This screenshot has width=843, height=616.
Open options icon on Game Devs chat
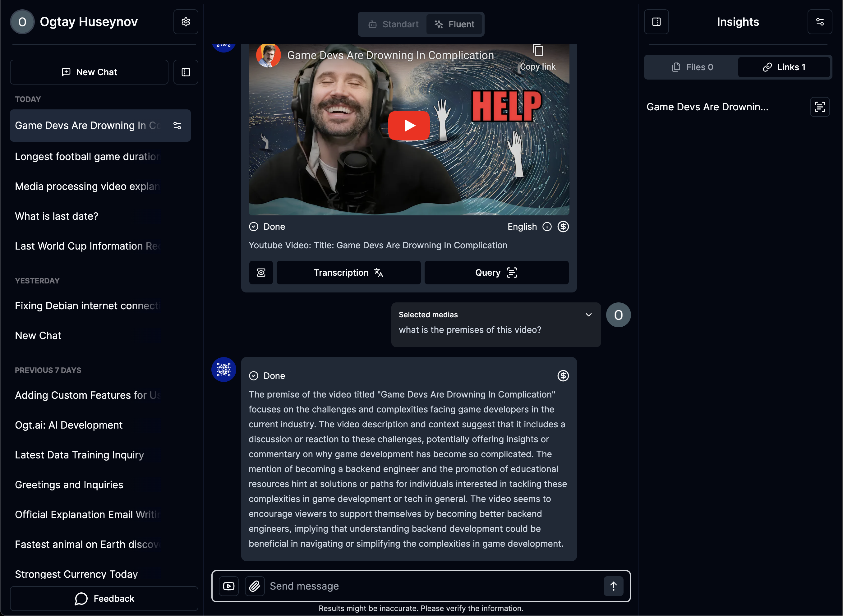pos(177,126)
